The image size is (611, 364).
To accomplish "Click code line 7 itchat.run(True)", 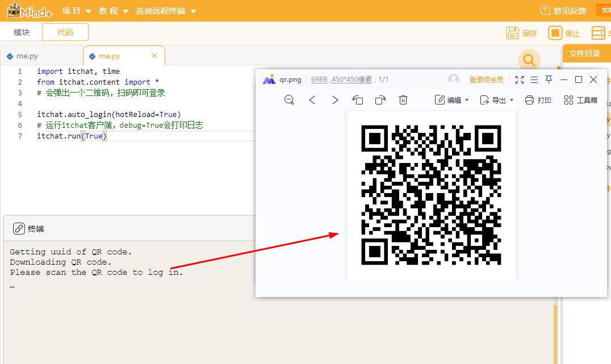I will tap(72, 136).
